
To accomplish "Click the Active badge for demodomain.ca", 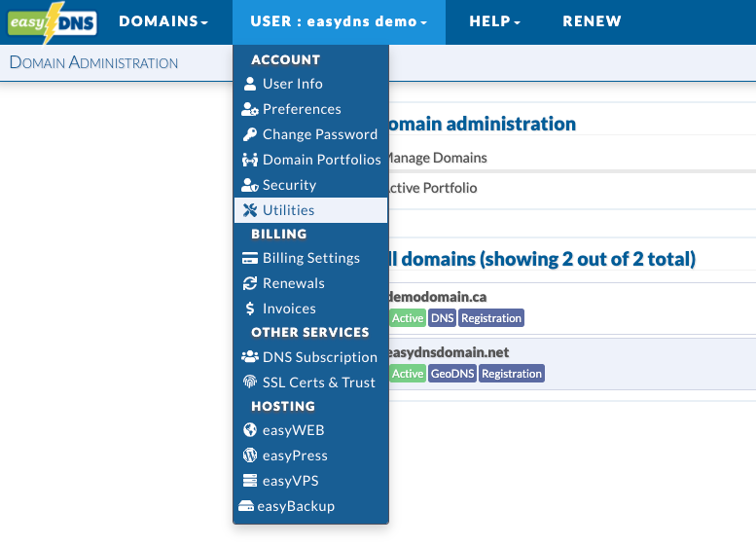I will [408, 318].
